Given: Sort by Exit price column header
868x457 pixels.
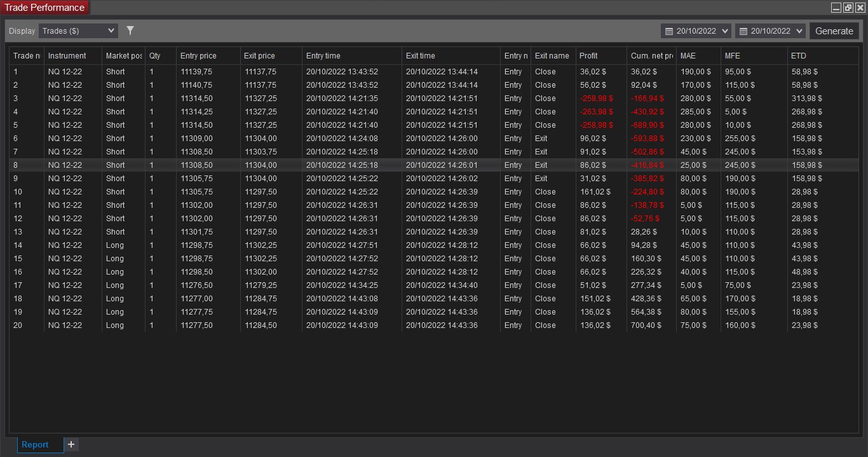Looking at the screenshot, I should [x=271, y=56].
